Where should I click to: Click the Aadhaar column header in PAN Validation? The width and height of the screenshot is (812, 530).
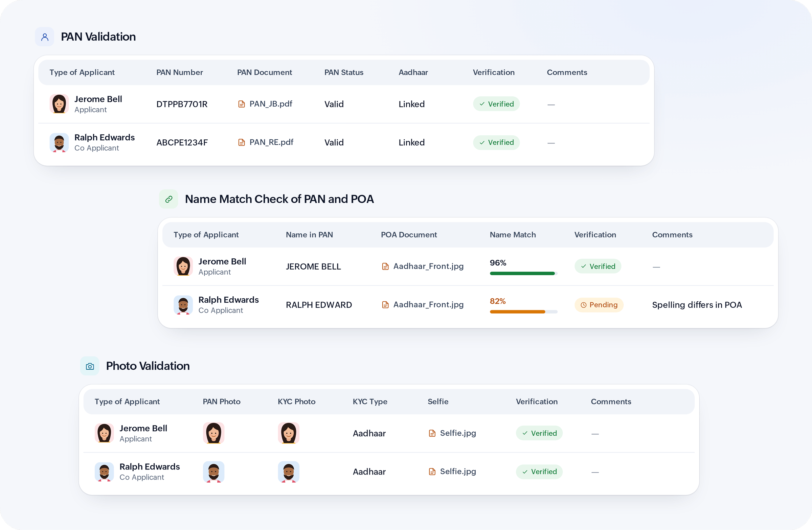(x=413, y=72)
